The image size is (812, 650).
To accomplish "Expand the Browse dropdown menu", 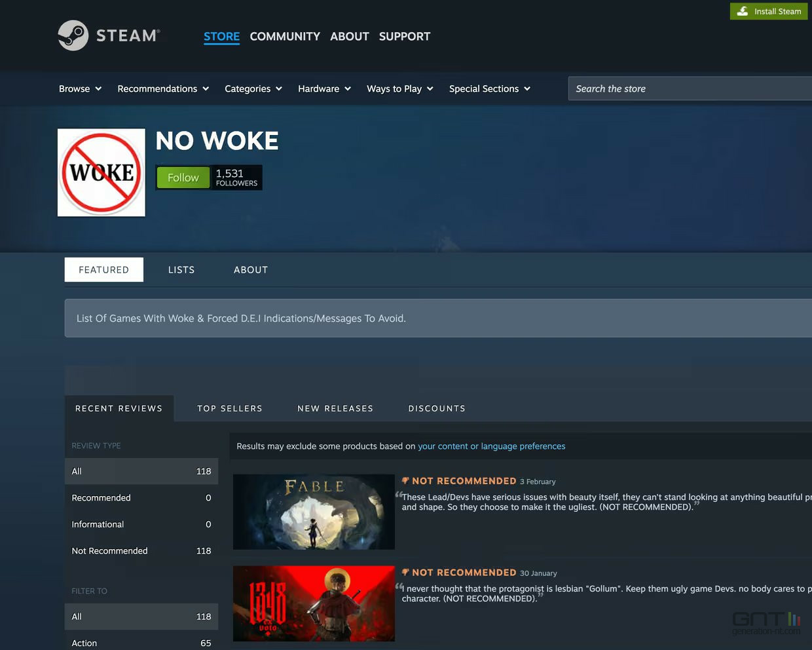I will click(x=80, y=88).
